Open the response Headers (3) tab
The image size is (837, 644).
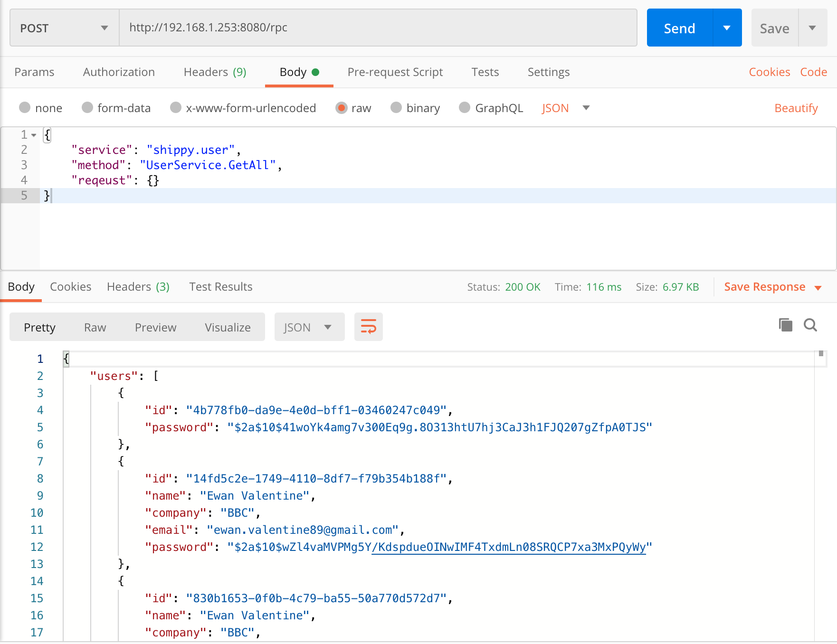click(x=138, y=287)
